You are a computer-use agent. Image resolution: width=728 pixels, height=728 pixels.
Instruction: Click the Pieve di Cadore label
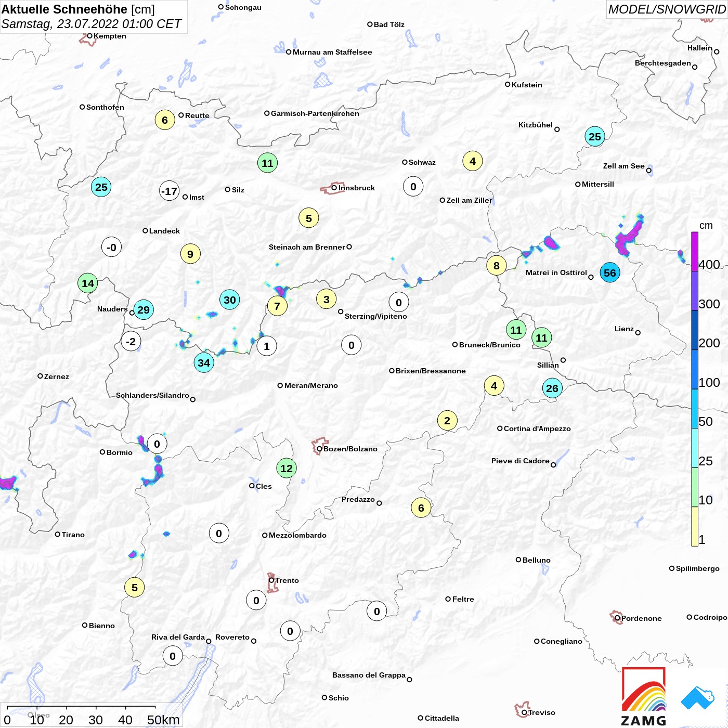coord(520,461)
